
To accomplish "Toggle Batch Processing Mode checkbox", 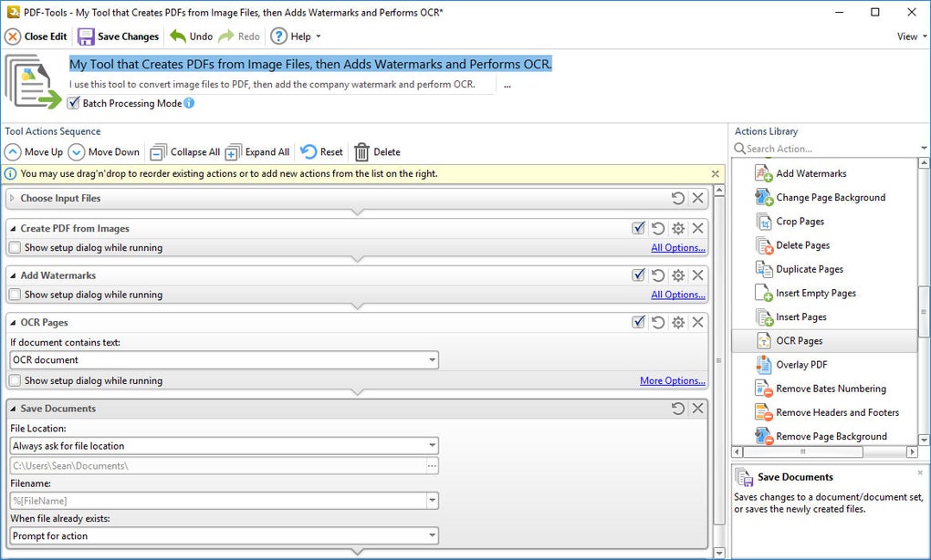I will tap(73, 103).
